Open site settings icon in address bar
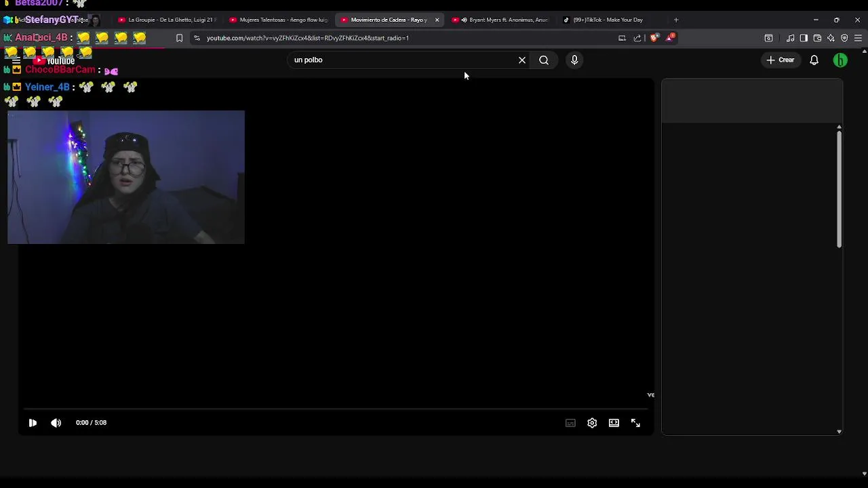868x488 pixels. [x=196, y=38]
